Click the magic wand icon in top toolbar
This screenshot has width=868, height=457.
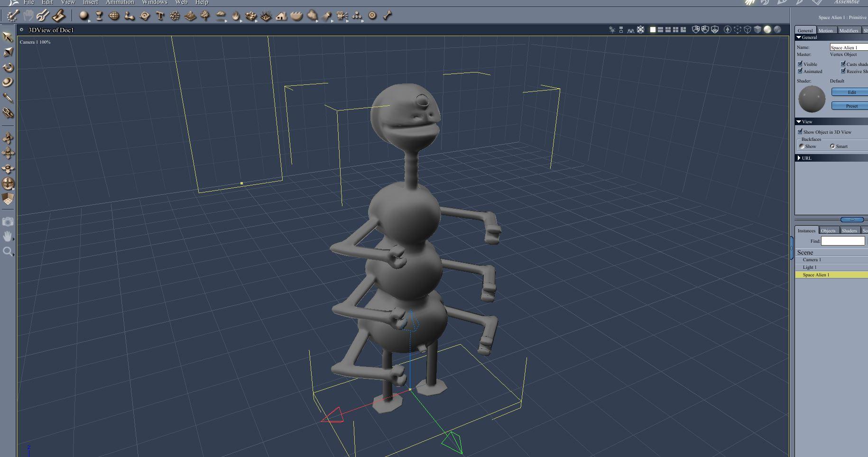coord(12,16)
